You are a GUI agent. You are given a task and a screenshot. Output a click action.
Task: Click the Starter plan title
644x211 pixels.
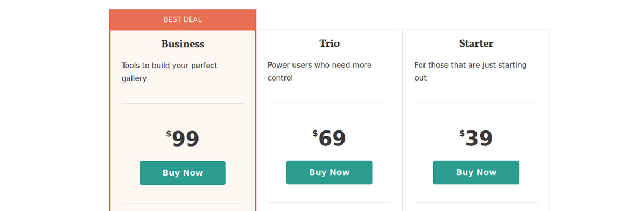476,43
